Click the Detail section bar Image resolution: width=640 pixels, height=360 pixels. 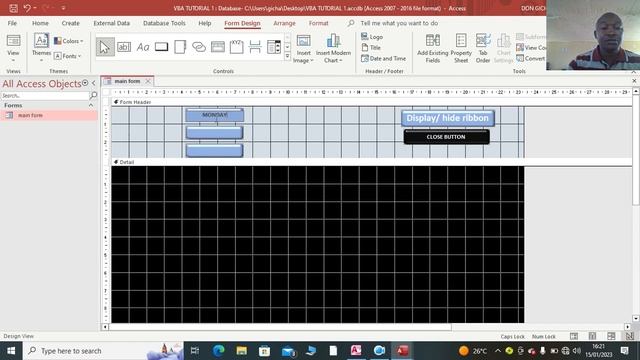click(371, 162)
